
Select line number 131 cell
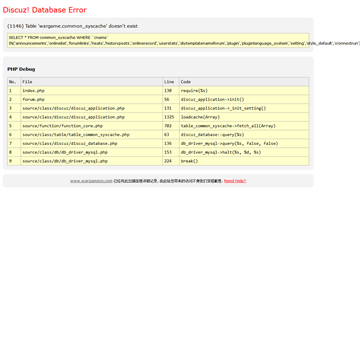(x=171, y=108)
